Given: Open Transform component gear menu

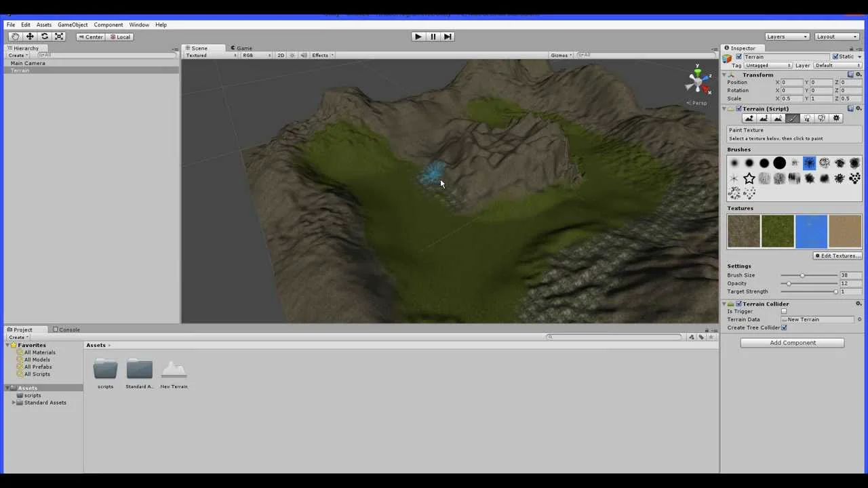Looking at the screenshot, I should (x=859, y=75).
